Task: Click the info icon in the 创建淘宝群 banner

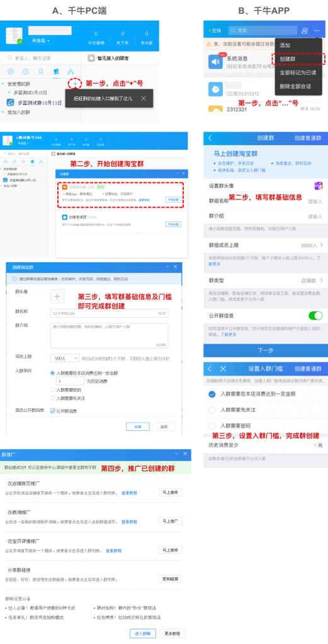Action: click(15, 279)
